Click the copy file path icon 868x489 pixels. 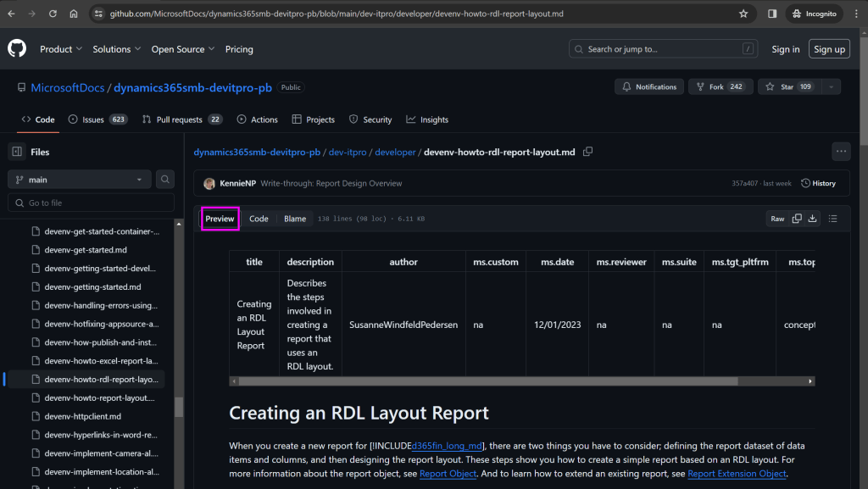(x=588, y=151)
